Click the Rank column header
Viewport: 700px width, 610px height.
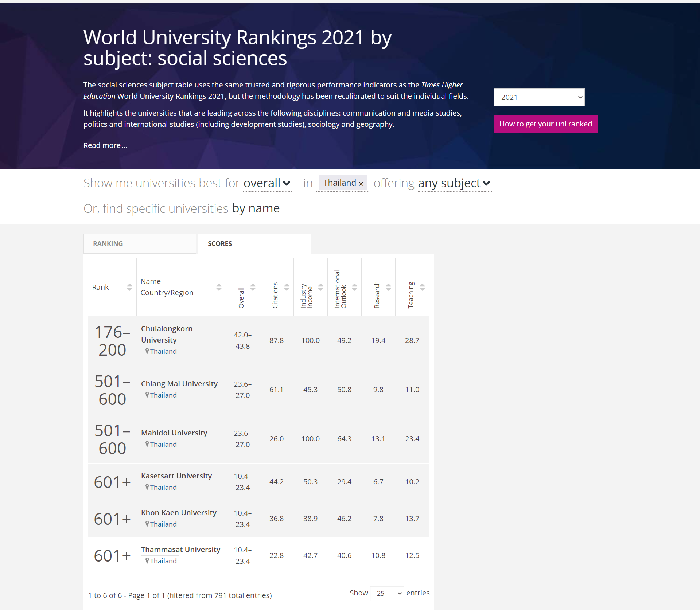[112, 287]
